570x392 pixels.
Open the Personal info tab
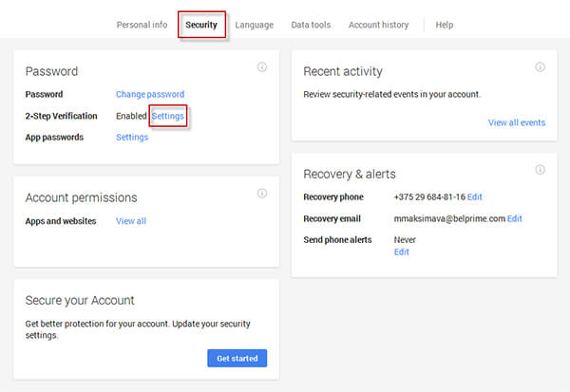(x=142, y=25)
